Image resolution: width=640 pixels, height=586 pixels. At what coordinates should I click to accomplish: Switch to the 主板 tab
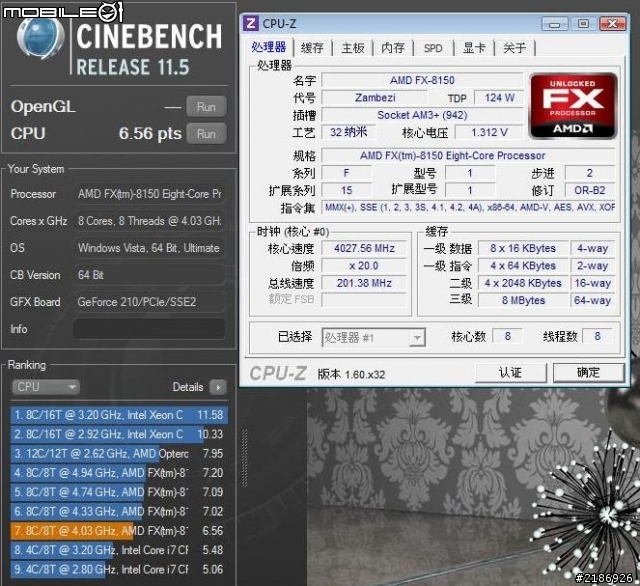coord(353,48)
